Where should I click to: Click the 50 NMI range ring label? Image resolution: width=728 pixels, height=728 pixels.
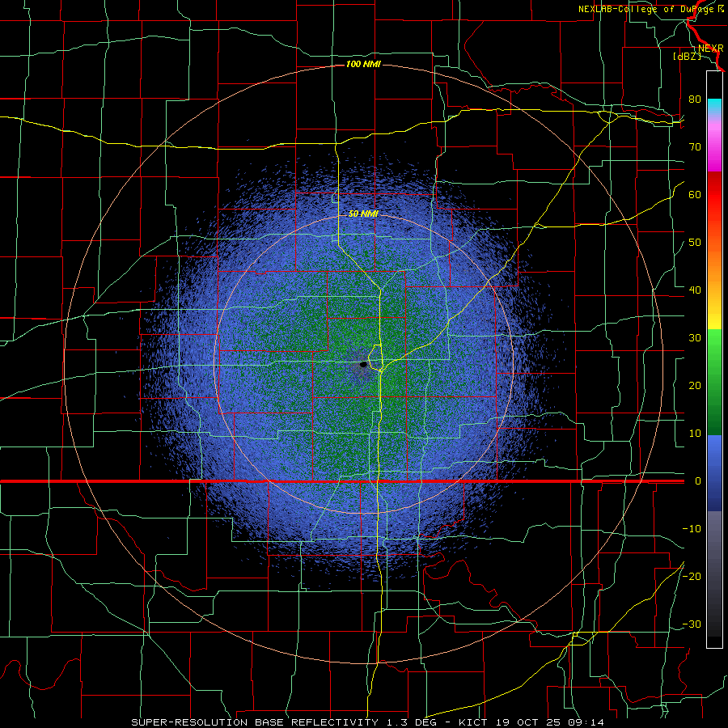click(x=363, y=214)
